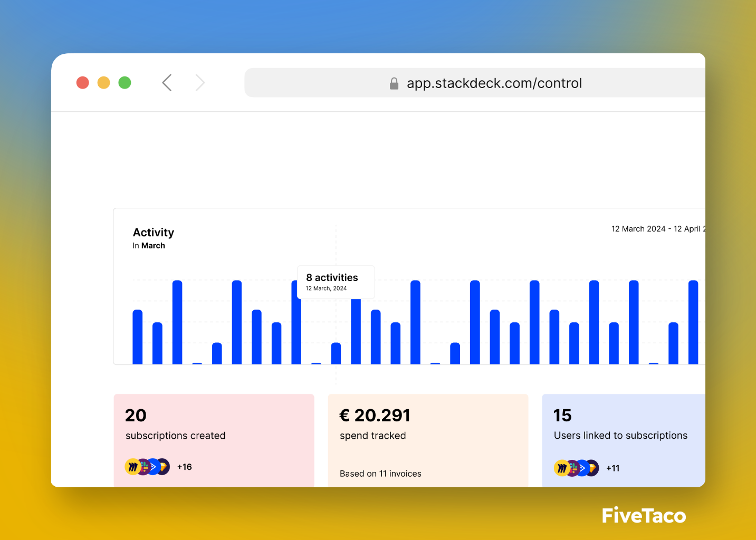Click the 12 March 2024 date range
Screen dimensions: 756x540
point(658,229)
